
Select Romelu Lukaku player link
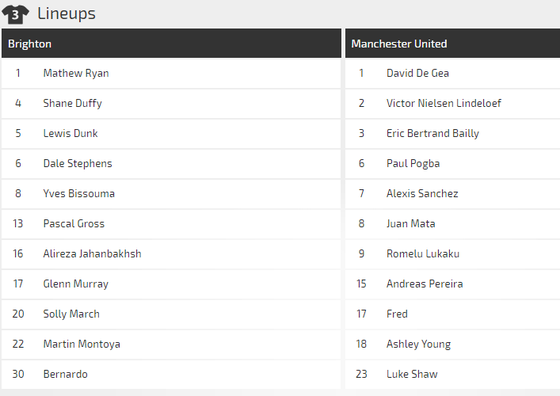tap(423, 254)
